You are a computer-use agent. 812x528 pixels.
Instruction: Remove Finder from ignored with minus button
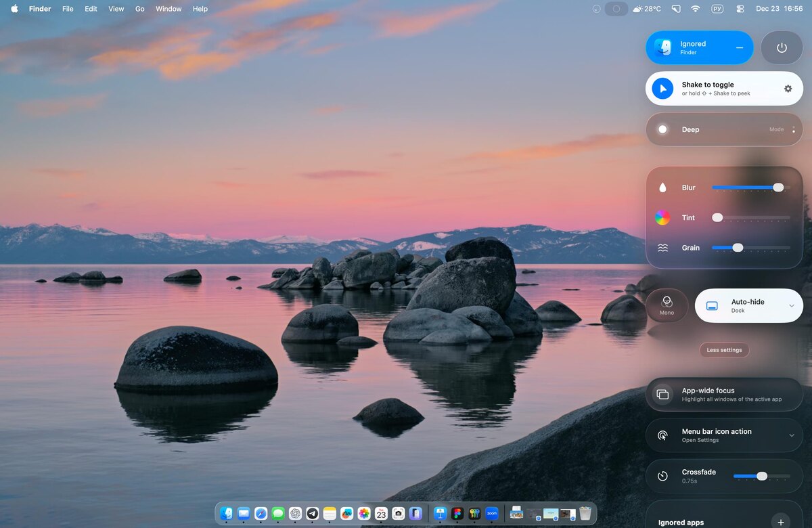coord(740,47)
